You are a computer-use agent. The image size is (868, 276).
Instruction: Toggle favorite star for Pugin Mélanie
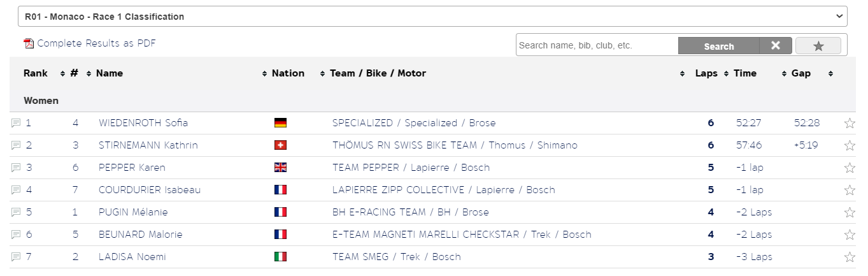[x=849, y=213]
